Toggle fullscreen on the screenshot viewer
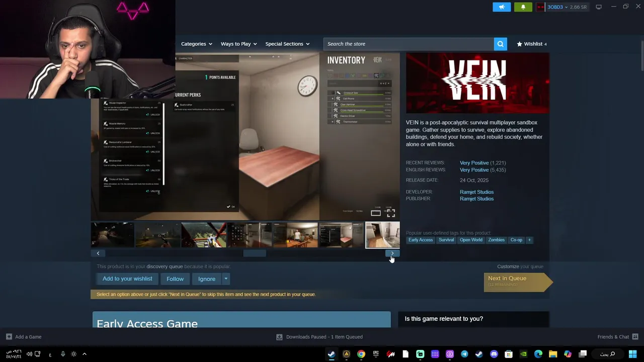Screen dimensions: 644x362 [391, 213]
